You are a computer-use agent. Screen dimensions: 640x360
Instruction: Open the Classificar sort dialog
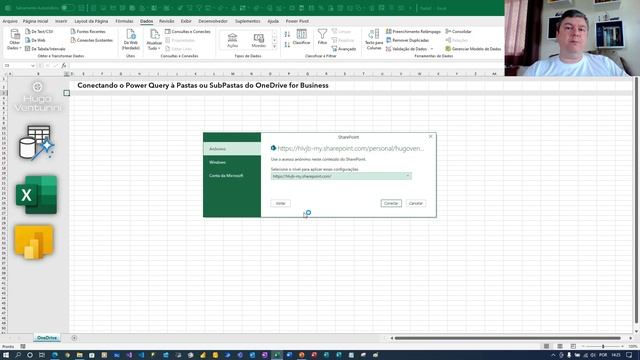tap(302, 37)
